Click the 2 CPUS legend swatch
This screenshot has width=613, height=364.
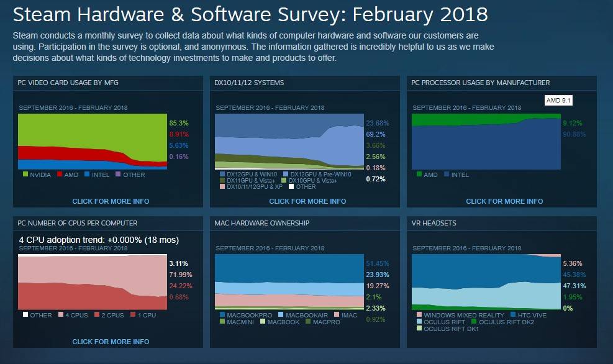point(97,314)
